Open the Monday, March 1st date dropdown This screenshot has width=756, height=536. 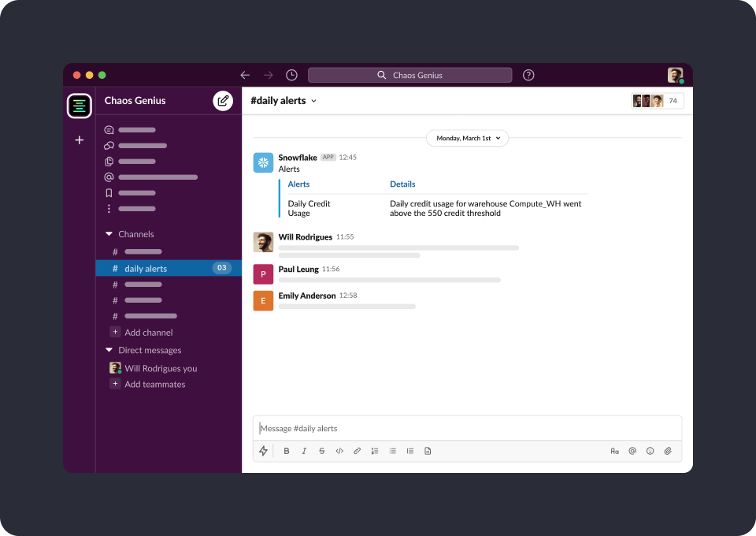[x=467, y=137]
